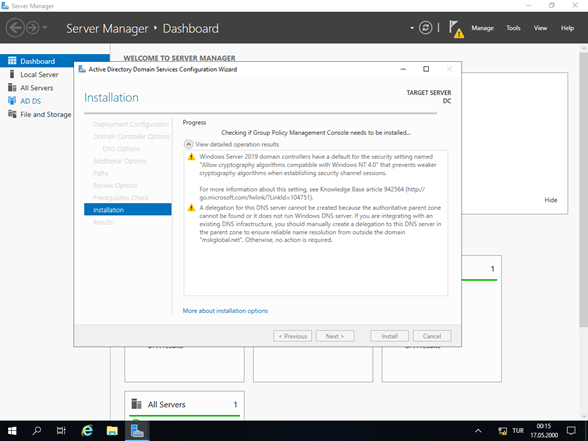Select DNS Options wizard step

[x=121, y=149]
